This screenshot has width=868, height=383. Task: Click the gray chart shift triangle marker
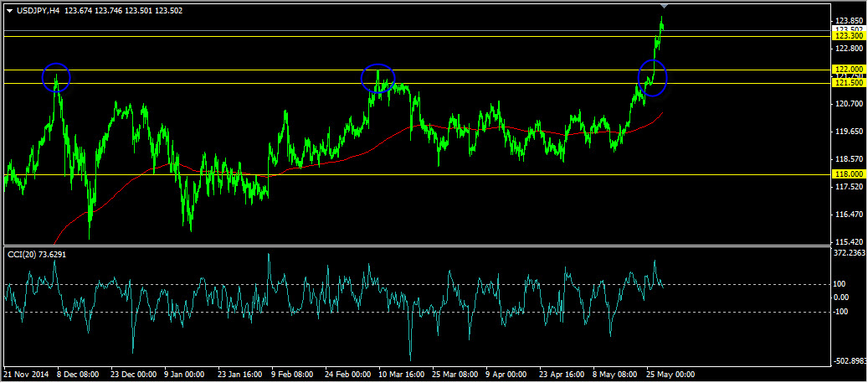click(x=664, y=7)
